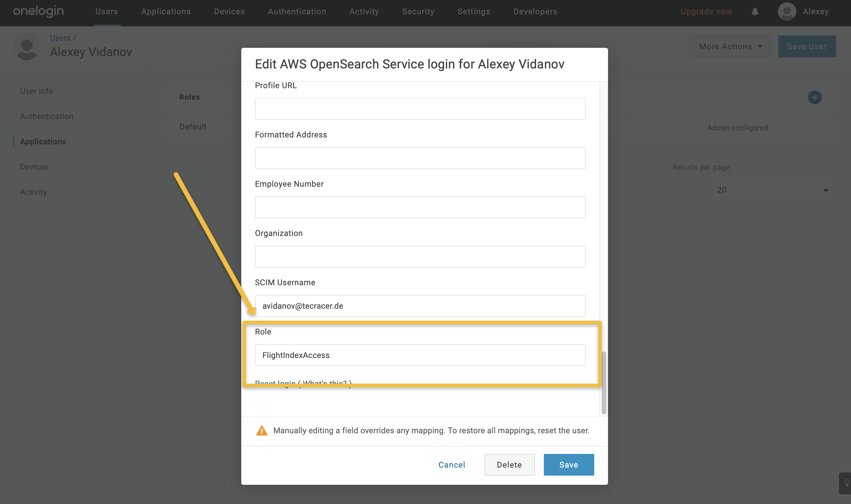
Task: Click the Save User button
Action: click(807, 46)
